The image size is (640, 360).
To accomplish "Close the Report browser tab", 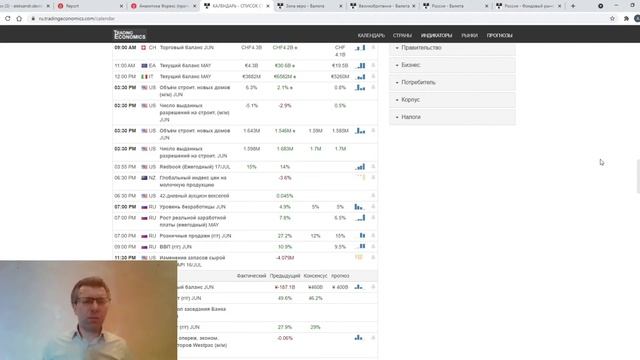I will tap(121, 6).
